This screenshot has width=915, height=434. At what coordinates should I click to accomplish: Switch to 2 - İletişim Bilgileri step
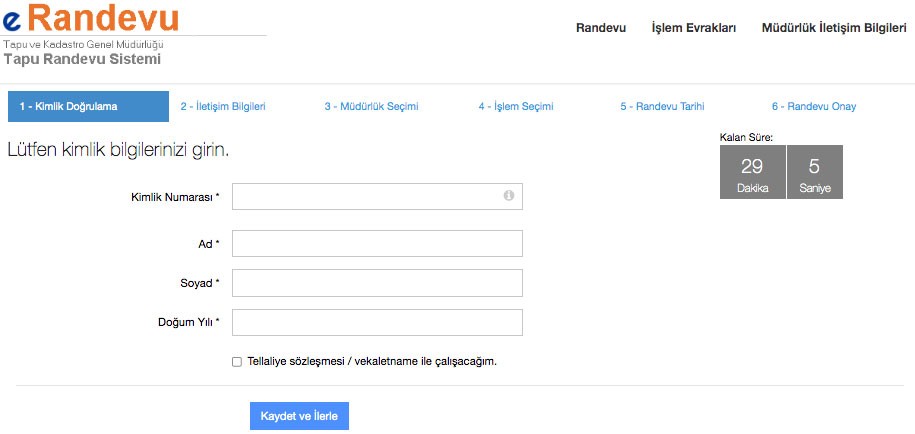[x=223, y=106]
